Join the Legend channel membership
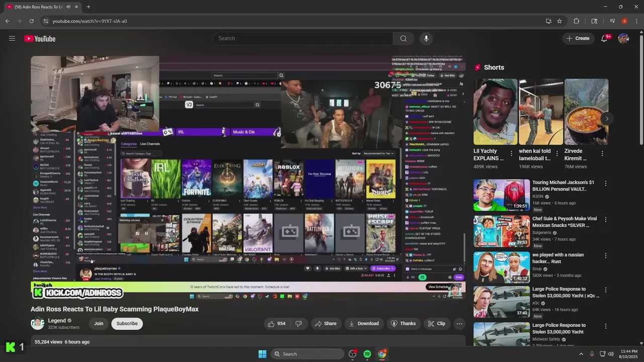The width and height of the screenshot is (644, 362). pyautogui.click(x=99, y=324)
